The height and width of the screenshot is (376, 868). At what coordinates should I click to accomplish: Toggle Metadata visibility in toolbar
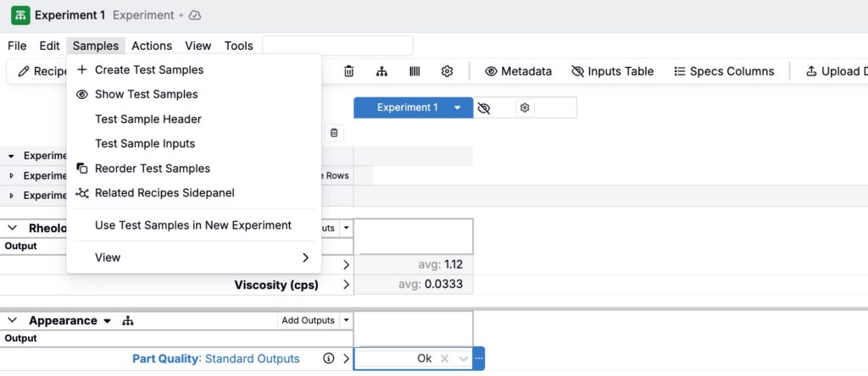[x=518, y=72]
